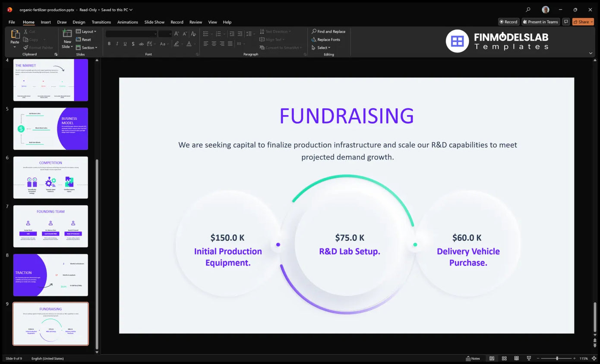Click Increase Font Size icon
This screenshot has width=600, height=364.
(177, 34)
